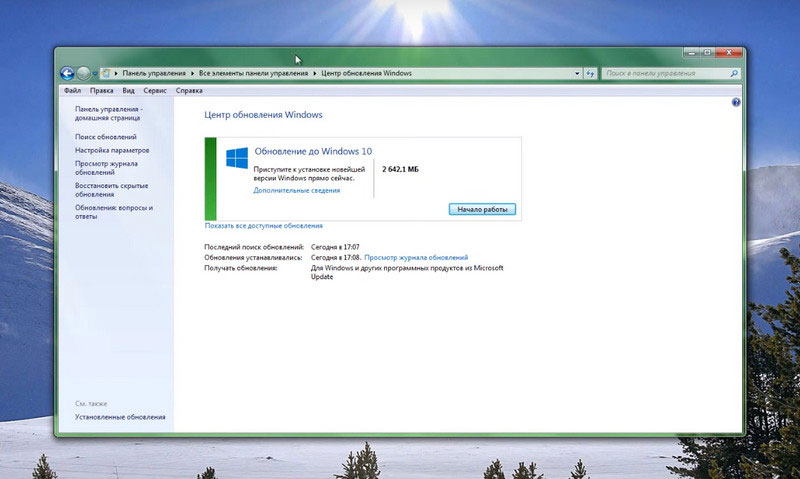Click the Control Panel search field
800x479 pixels.
click(664, 73)
